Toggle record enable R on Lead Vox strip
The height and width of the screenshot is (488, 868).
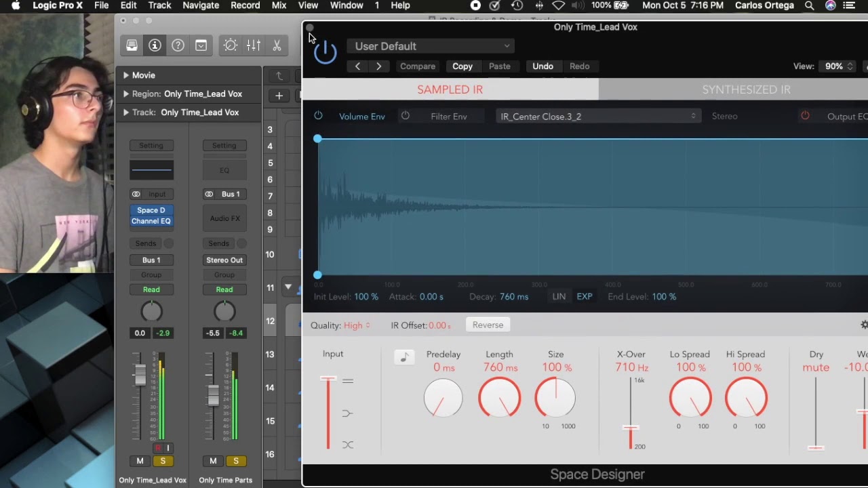pyautogui.click(x=158, y=448)
